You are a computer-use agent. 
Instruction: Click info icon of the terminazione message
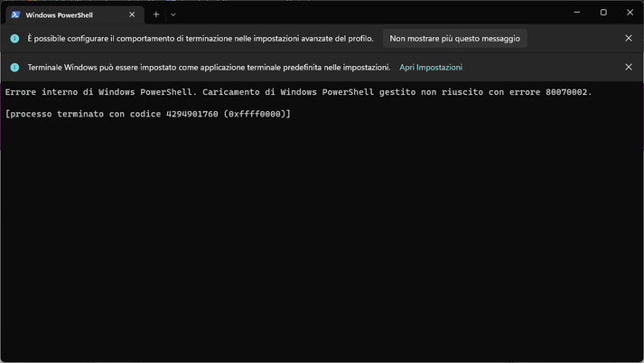click(x=14, y=39)
